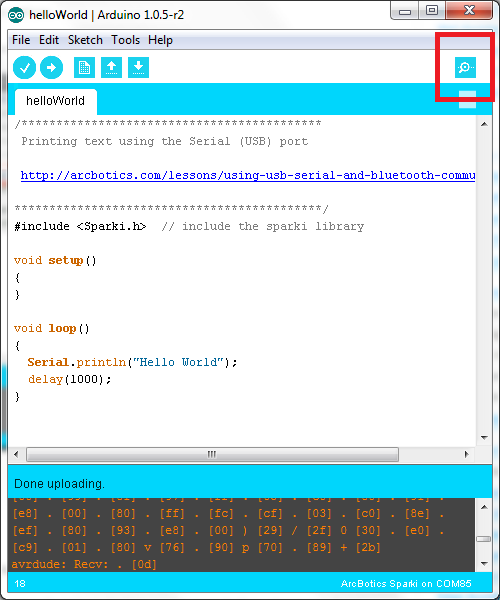
Task: Click the editor vertical scroll up arrow
Action: (x=484, y=124)
